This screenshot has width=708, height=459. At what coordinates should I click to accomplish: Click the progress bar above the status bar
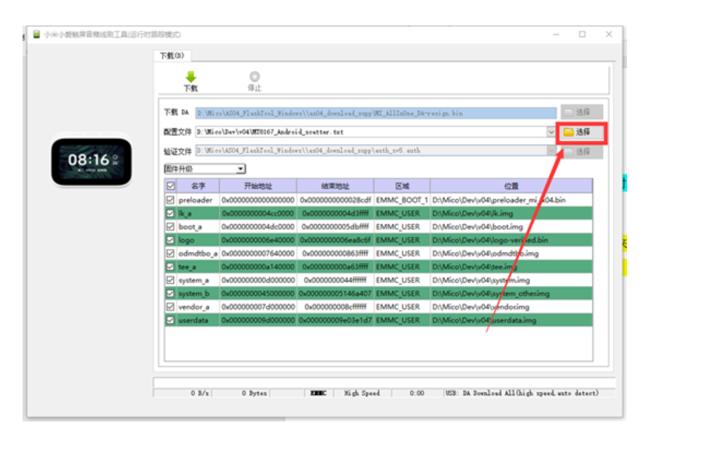(x=384, y=383)
